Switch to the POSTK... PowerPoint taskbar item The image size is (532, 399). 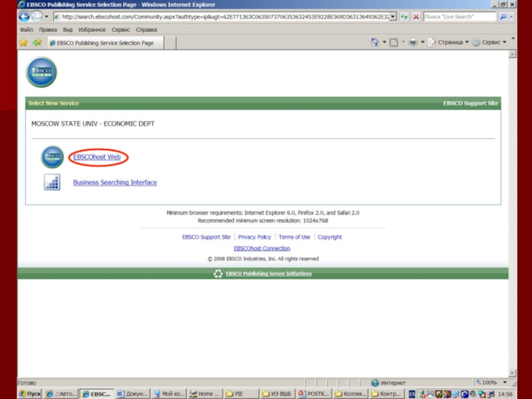[x=314, y=394]
